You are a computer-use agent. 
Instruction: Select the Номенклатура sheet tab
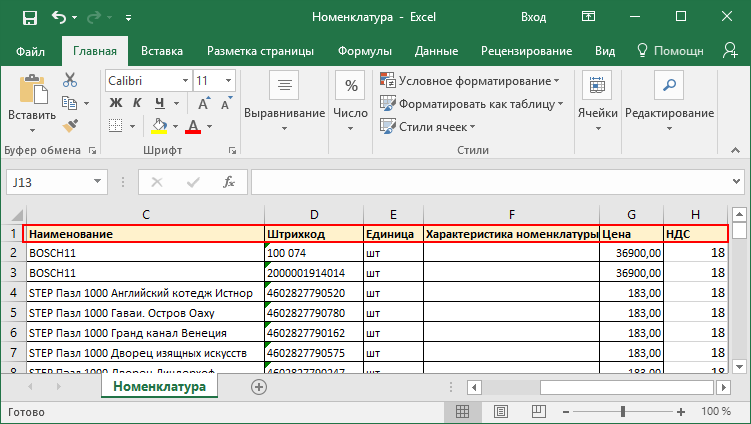pyautogui.click(x=159, y=386)
